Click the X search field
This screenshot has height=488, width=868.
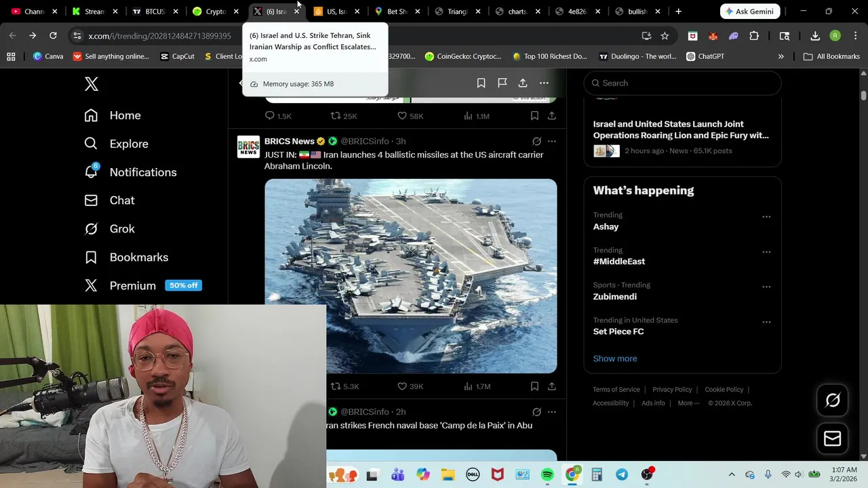[x=682, y=83]
